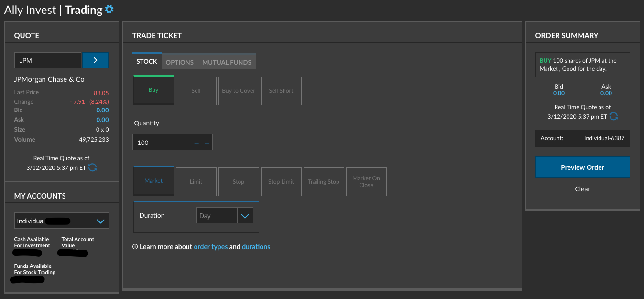
Task: Click the Account Individual-6387 row
Action: click(582, 138)
